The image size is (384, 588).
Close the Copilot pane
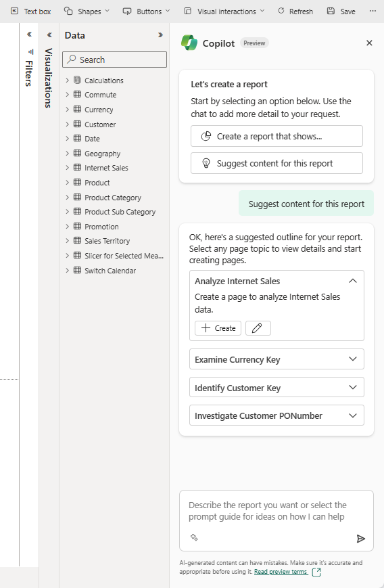click(x=369, y=43)
